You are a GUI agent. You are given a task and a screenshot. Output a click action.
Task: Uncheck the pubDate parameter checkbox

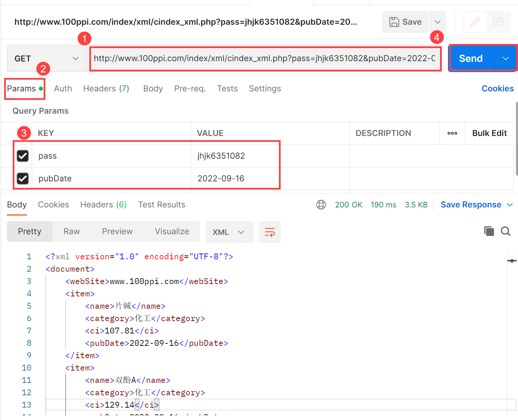(x=23, y=179)
